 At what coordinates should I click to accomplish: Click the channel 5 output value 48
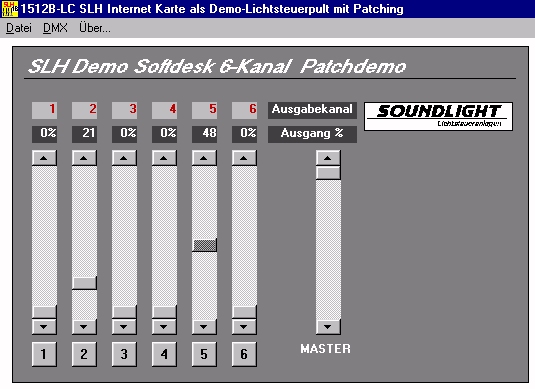tap(204, 134)
